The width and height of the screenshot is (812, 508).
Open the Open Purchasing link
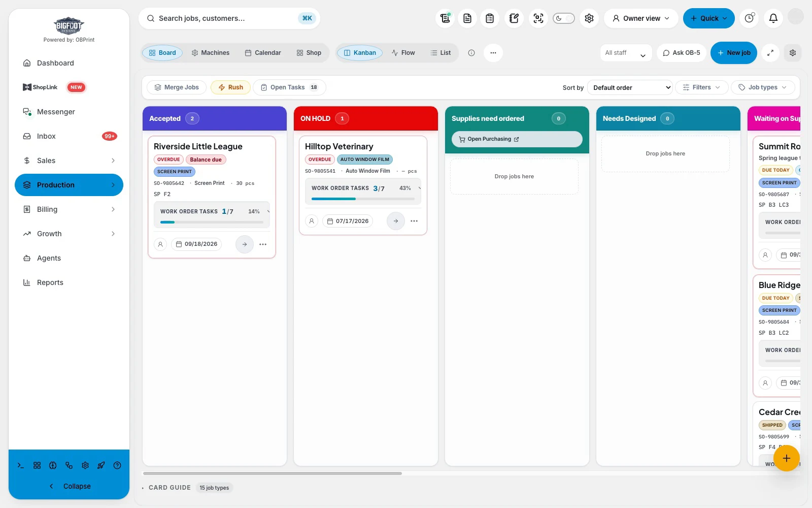coord(517,139)
